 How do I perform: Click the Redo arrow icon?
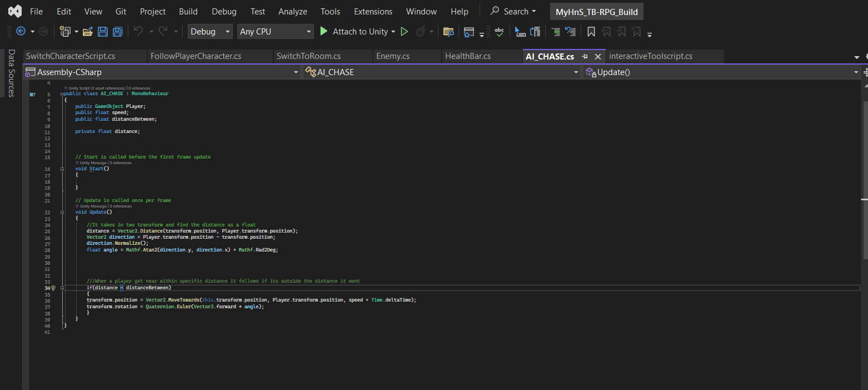(x=163, y=32)
